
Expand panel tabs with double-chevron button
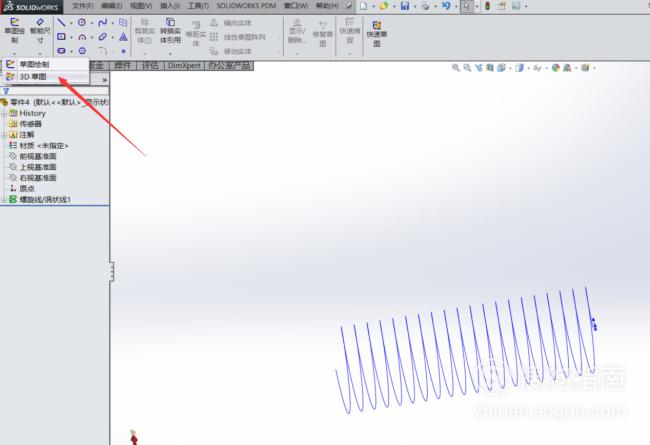tap(105, 80)
